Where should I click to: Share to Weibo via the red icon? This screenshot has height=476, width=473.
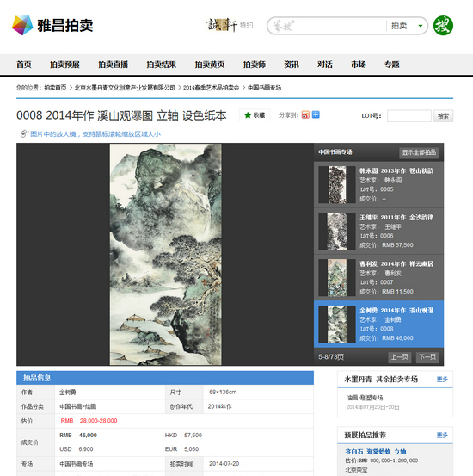point(305,115)
